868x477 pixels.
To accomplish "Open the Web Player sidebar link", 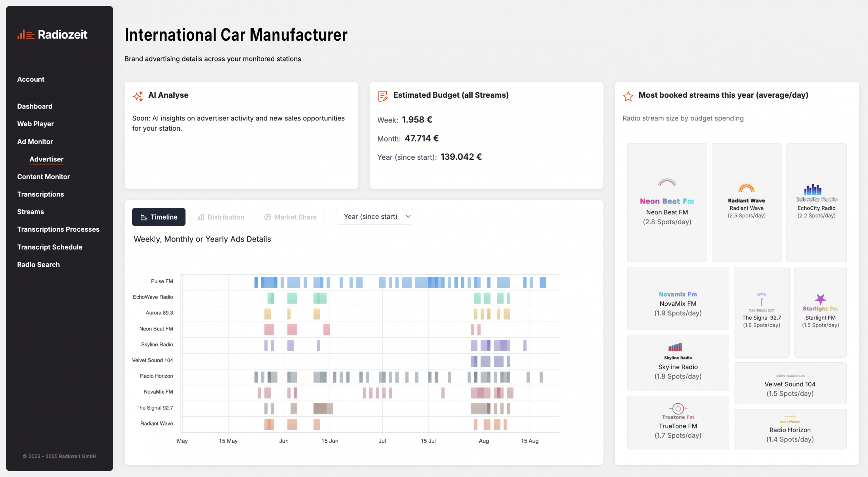I will pos(35,124).
